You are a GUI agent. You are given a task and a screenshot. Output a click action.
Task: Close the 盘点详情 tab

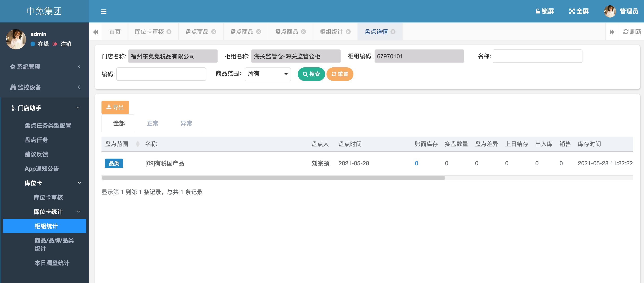pyautogui.click(x=393, y=32)
